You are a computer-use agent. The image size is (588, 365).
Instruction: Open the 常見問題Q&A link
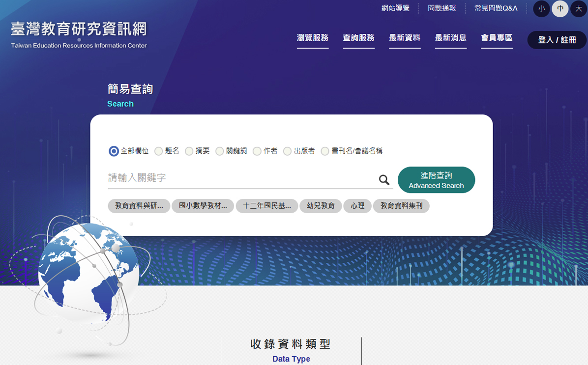point(496,8)
